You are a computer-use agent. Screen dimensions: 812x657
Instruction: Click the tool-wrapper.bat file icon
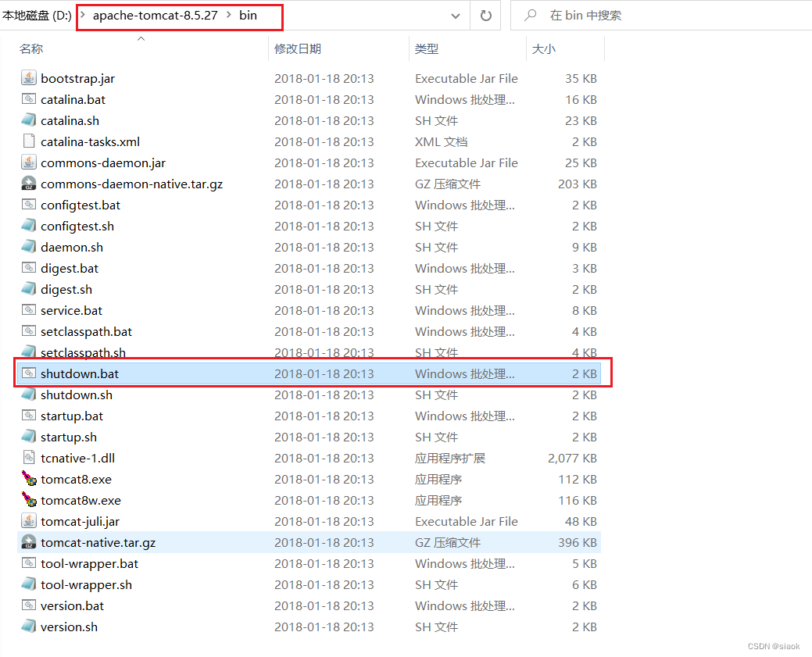29,563
